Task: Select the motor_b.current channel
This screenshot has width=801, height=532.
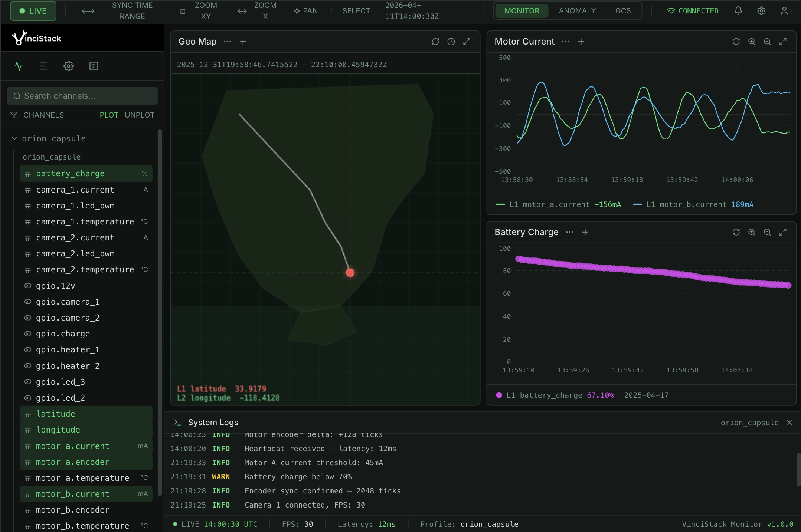Action: [86, 494]
